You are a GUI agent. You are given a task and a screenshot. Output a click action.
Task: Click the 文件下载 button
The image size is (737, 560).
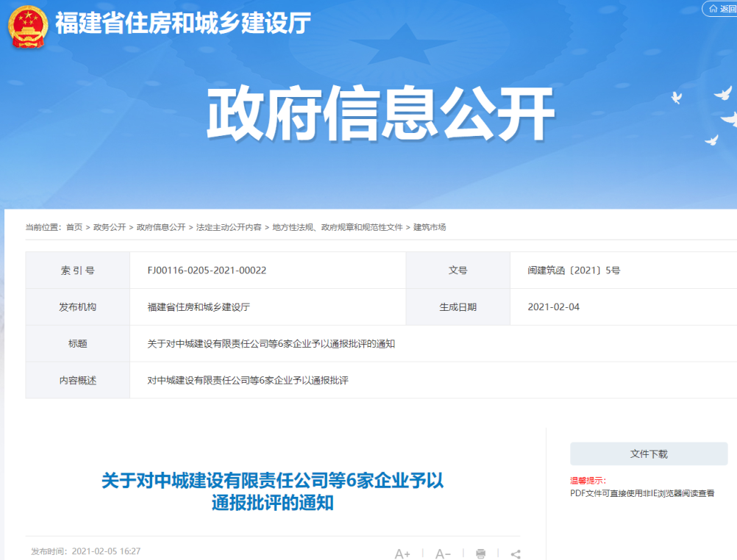[x=649, y=454]
